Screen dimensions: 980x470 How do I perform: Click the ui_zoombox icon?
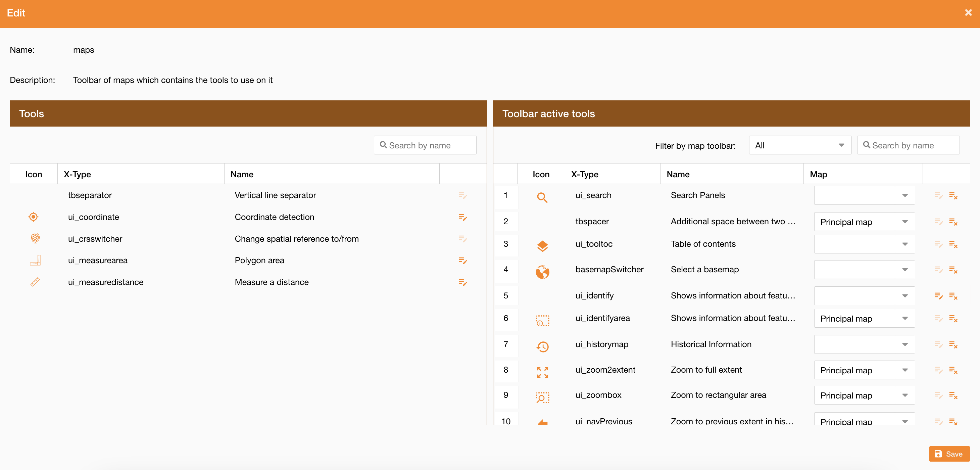(542, 398)
